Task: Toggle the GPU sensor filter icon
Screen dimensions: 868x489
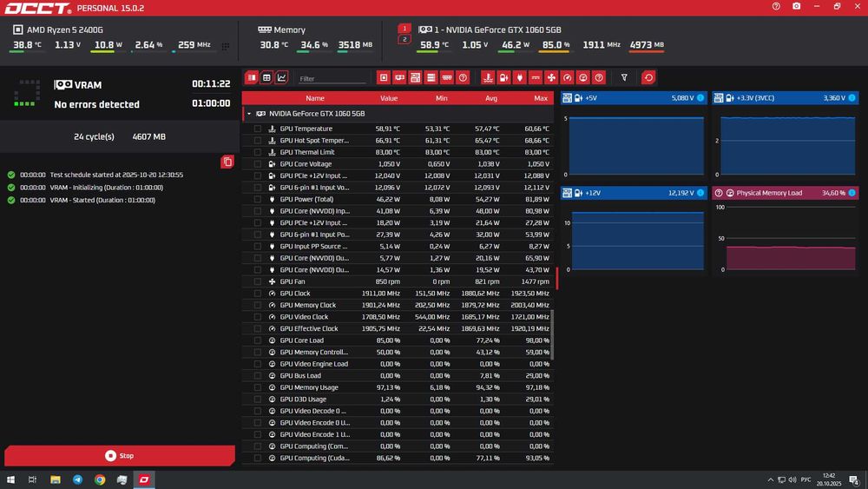Action: (x=399, y=77)
